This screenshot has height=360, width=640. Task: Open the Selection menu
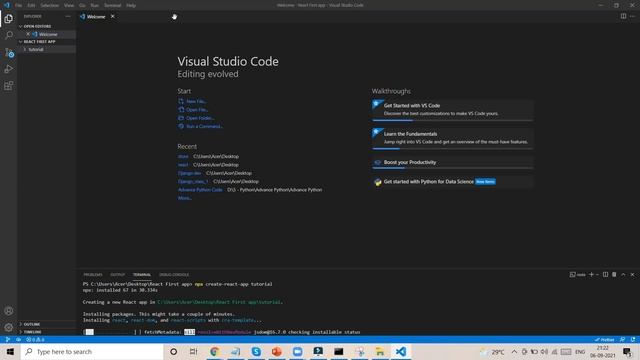click(x=49, y=5)
